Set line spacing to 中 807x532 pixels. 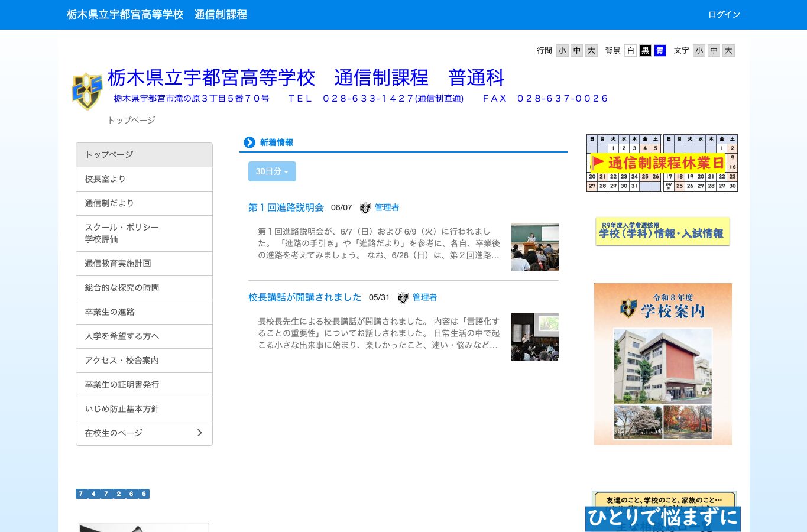tap(577, 51)
